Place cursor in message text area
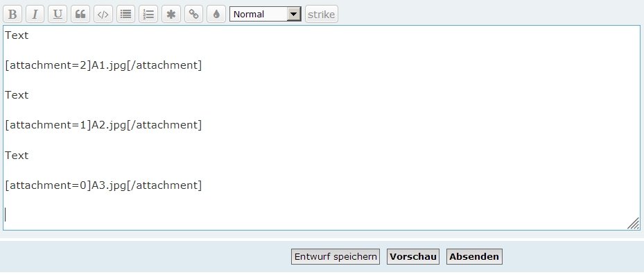Screen dimensions: 644x275 tap(322, 128)
